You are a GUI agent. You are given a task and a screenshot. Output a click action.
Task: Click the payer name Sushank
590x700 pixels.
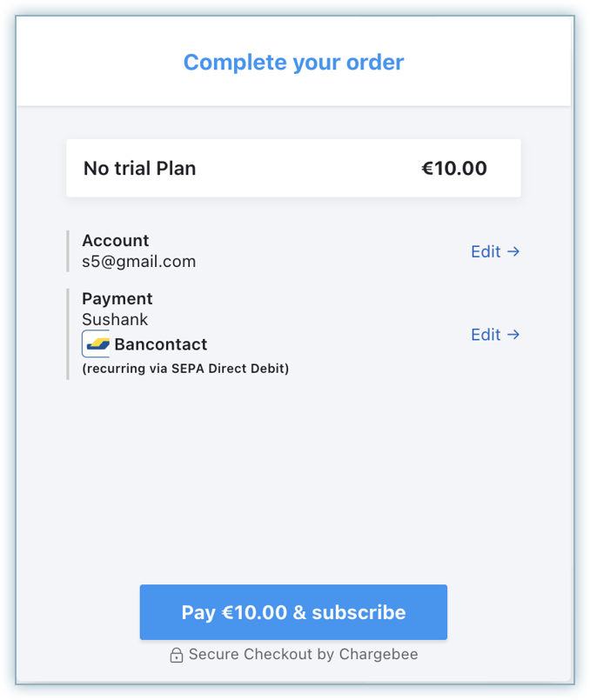[115, 319]
